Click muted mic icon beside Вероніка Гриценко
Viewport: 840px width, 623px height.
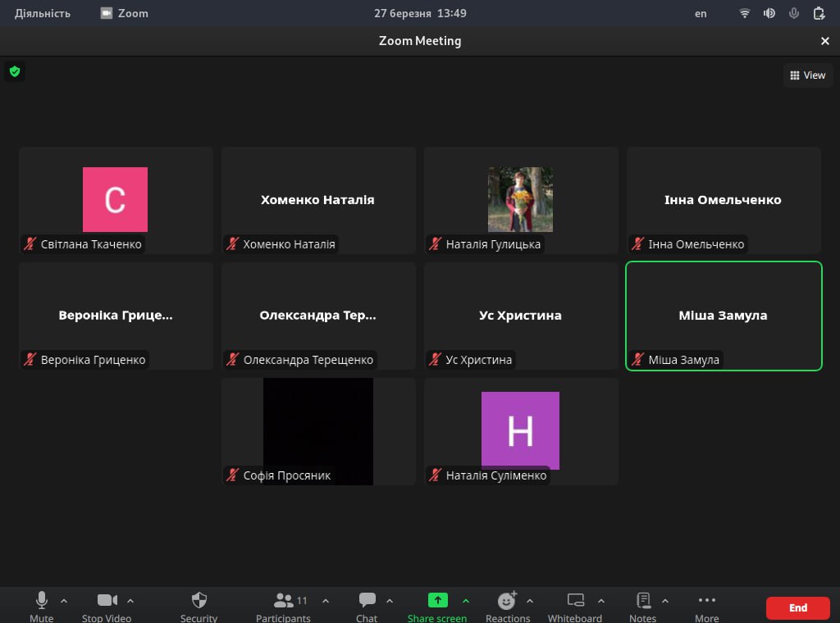pos(30,360)
